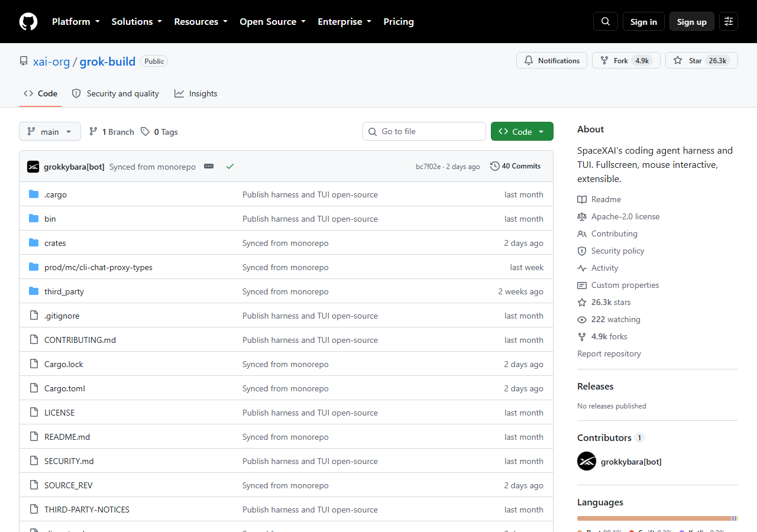Click the Report repository link
The image size is (757, 532).
click(609, 353)
